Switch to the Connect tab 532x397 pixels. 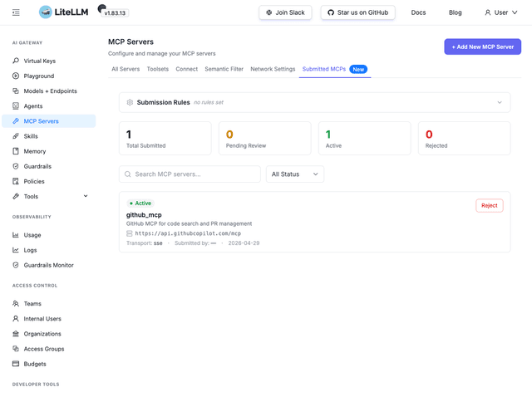pos(186,69)
